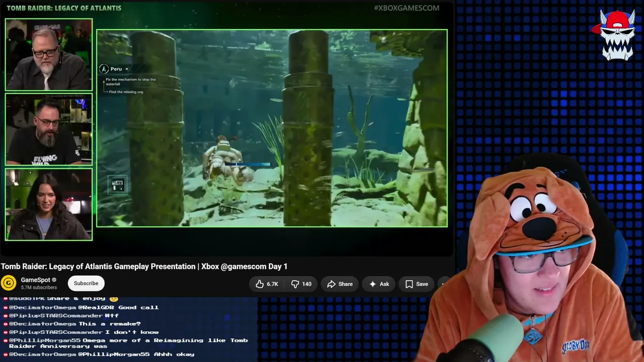The height and width of the screenshot is (362, 644).
Task: Click chat message '@RealGDR Good call'
Action: click(x=118, y=307)
